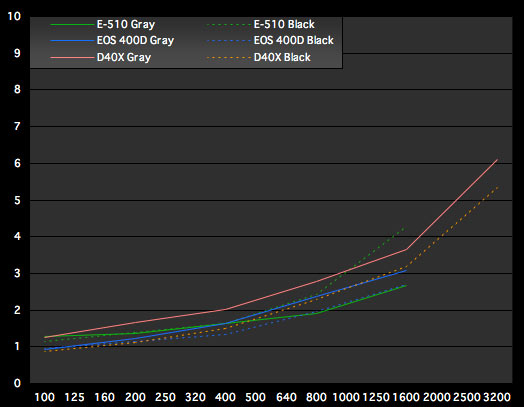Image resolution: width=524 pixels, height=407 pixels.
Task: Click the y-axis label 5
Action: pyautogui.click(x=17, y=200)
